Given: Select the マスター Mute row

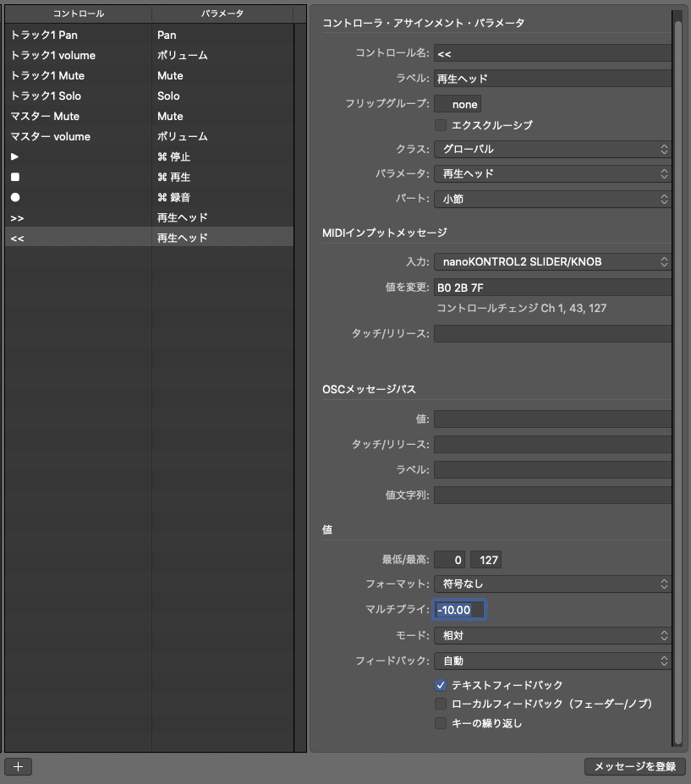Looking at the screenshot, I should [x=149, y=116].
